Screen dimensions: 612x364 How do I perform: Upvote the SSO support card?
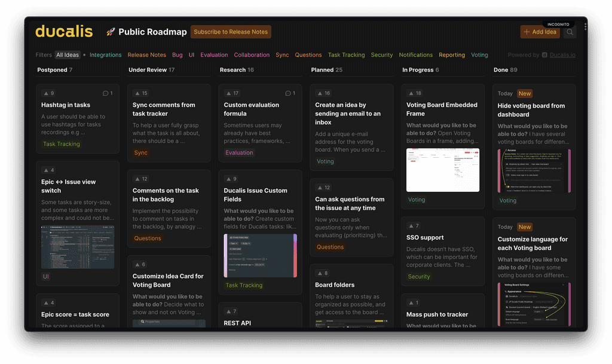(414, 225)
